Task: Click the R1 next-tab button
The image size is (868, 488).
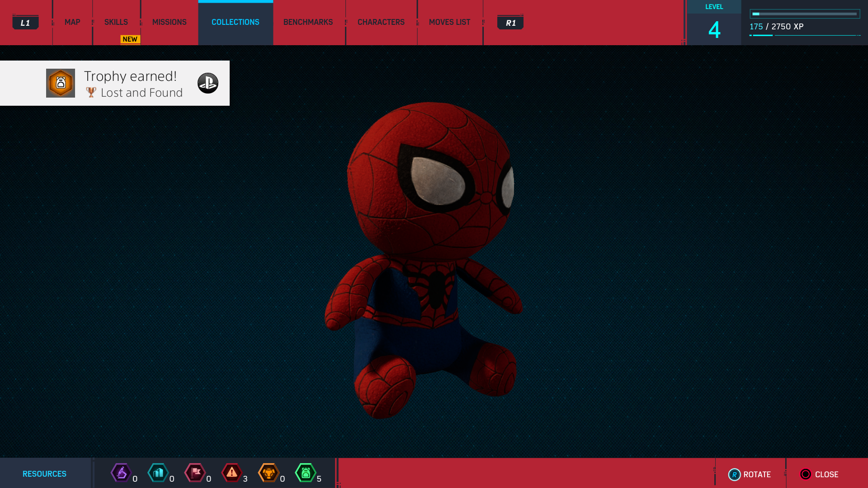Action: [x=510, y=23]
